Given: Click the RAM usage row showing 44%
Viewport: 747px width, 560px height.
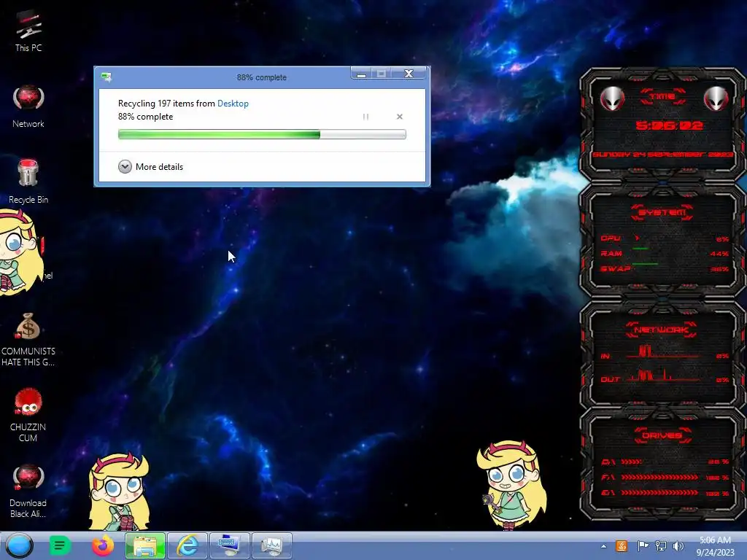Looking at the screenshot, I should 664,254.
